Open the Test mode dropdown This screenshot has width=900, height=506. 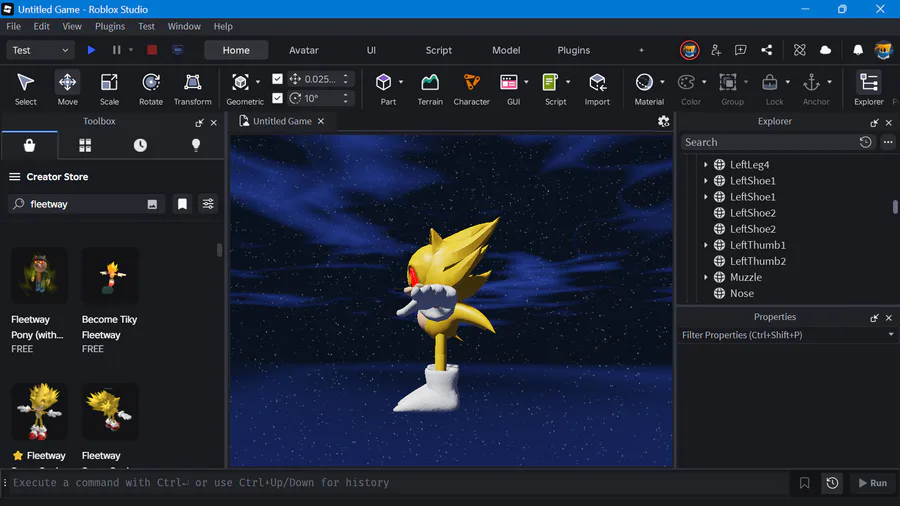click(40, 50)
